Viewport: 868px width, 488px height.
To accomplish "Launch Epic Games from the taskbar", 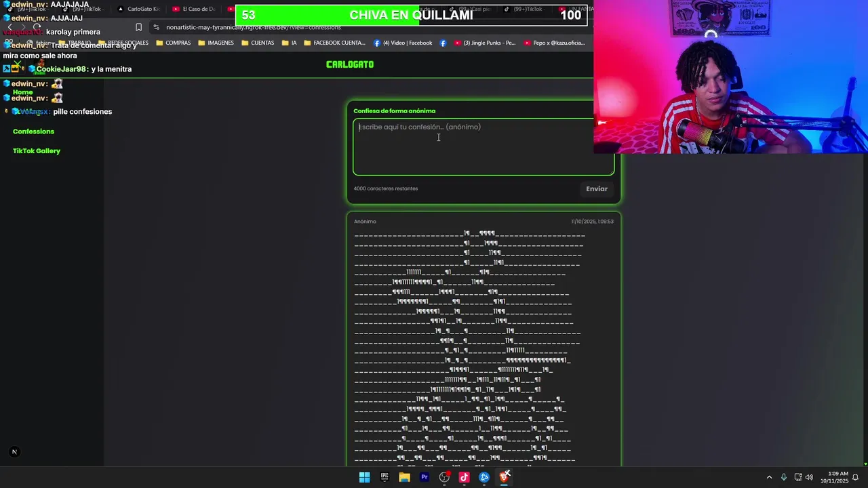I will pyautogui.click(x=384, y=477).
